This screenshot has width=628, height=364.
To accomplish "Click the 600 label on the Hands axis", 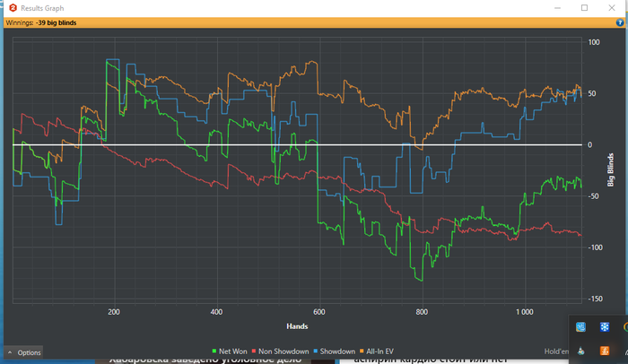I will [x=319, y=312].
